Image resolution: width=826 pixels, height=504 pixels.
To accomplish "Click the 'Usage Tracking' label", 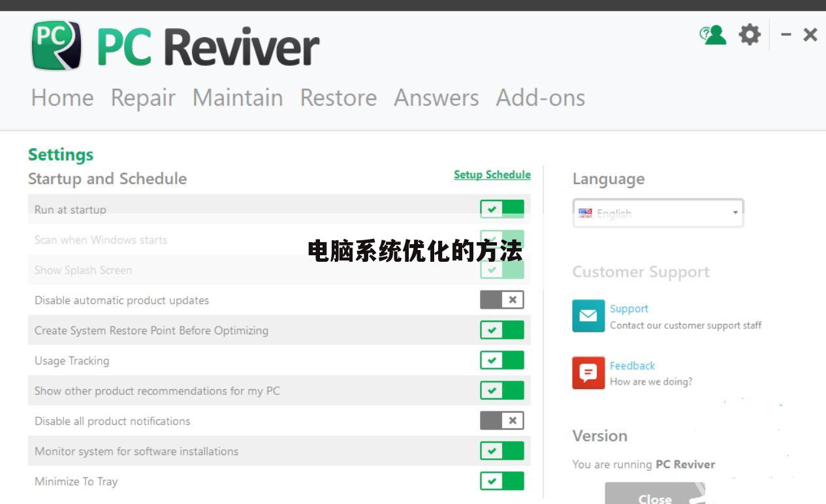I will [x=72, y=360].
